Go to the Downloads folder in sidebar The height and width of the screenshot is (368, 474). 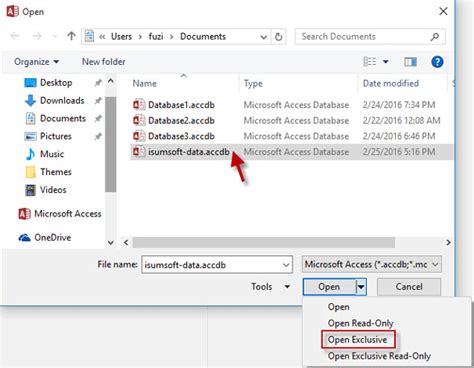(x=55, y=100)
